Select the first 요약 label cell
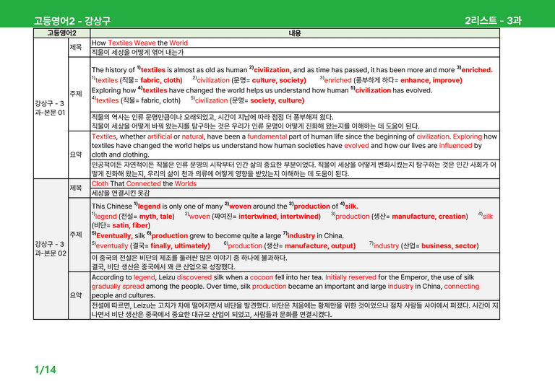 (79, 154)
